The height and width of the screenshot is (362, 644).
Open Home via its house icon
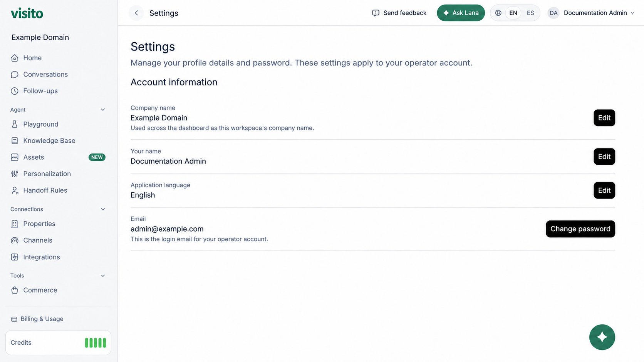pyautogui.click(x=15, y=58)
